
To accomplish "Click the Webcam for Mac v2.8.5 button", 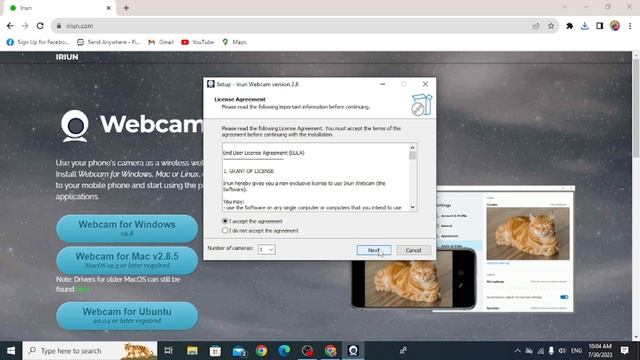I will 127,260.
